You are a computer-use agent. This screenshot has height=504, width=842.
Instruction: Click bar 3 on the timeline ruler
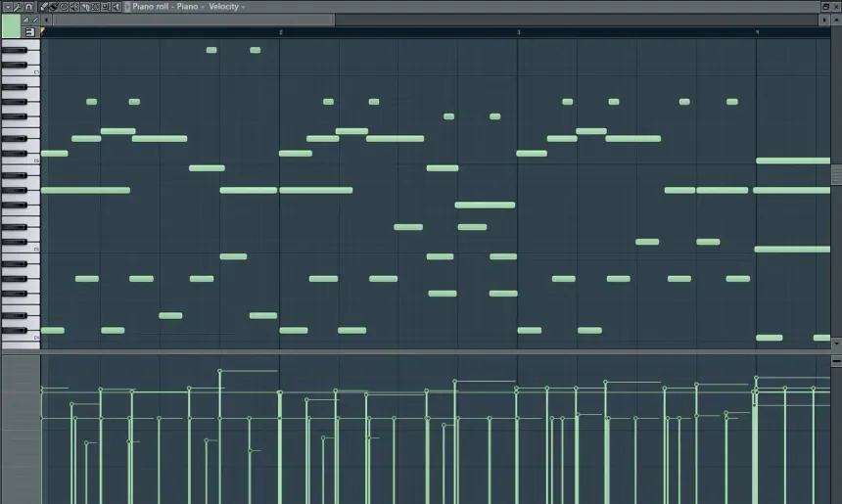tap(519, 32)
